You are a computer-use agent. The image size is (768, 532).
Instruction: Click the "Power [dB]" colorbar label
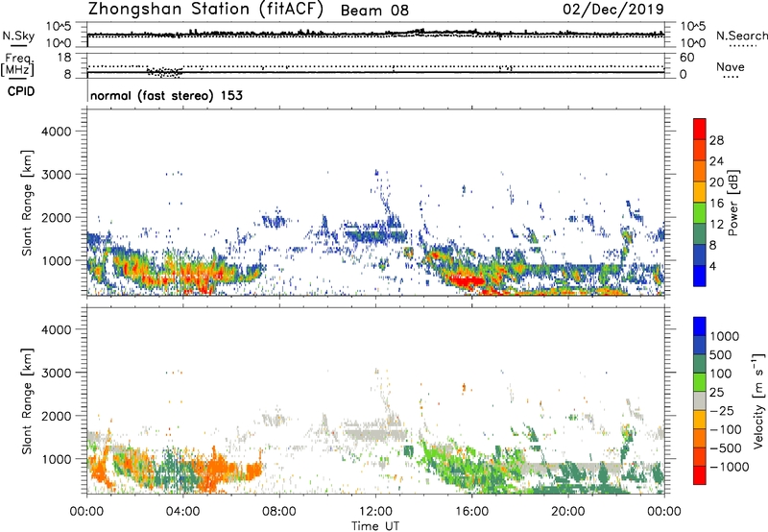point(732,203)
